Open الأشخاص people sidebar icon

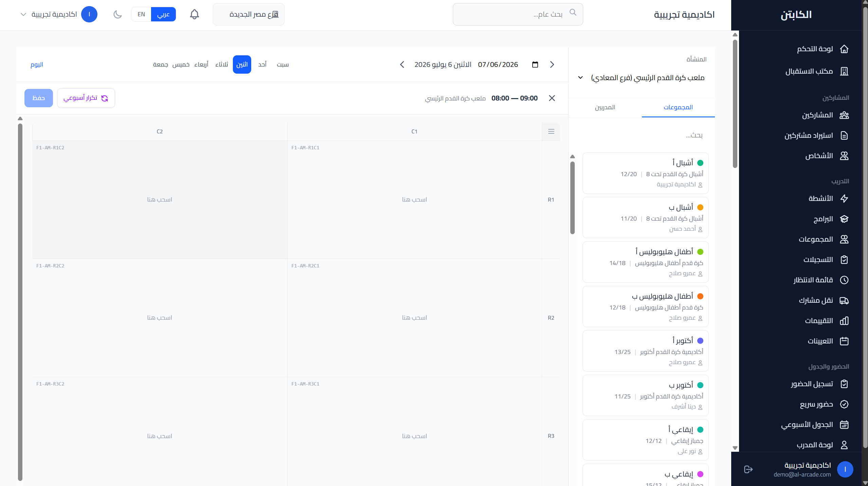coord(844,156)
